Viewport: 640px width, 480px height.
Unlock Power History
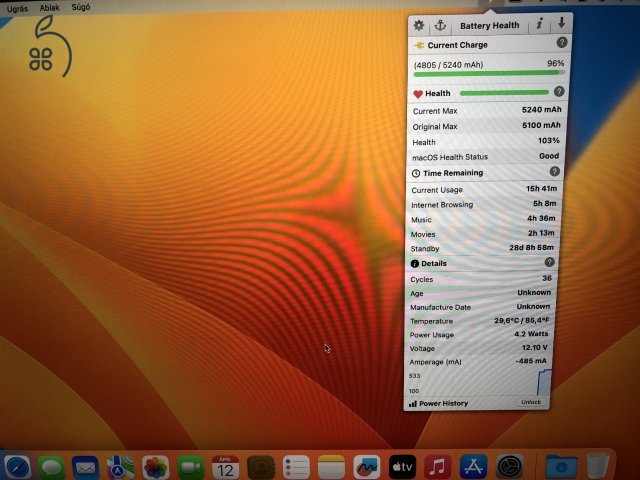click(531, 402)
